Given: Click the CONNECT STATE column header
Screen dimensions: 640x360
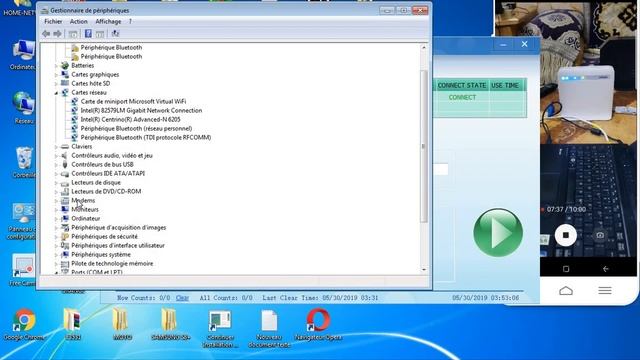Looking at the screenshot, I should point(462,85).
